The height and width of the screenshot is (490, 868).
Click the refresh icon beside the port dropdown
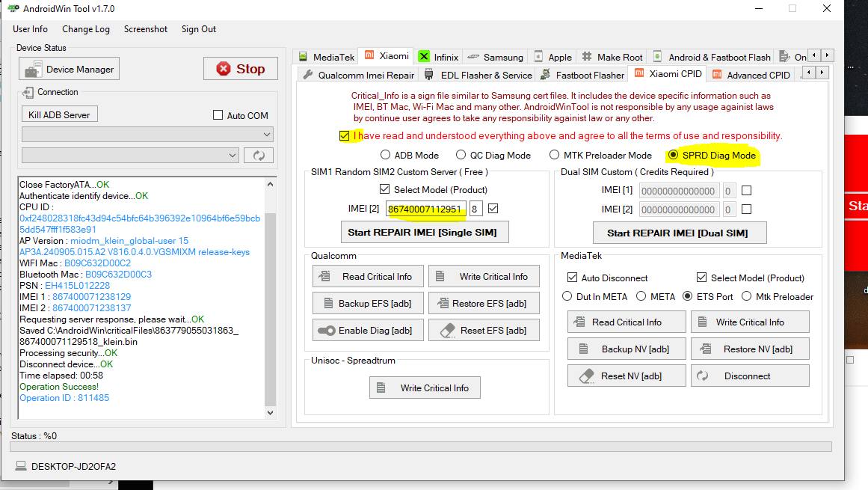[259, 156]
